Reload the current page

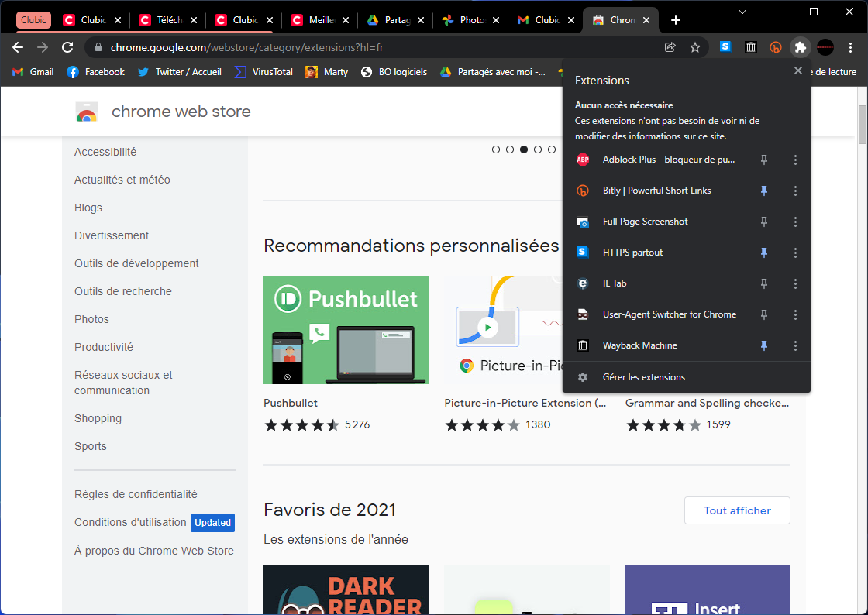[x=67, y=47]
